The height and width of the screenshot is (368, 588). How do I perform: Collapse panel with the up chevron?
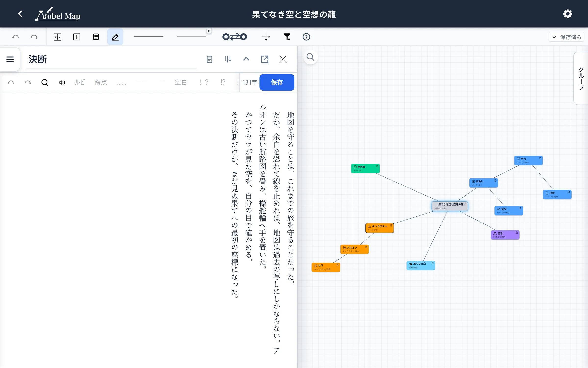(x=246, y=59)
